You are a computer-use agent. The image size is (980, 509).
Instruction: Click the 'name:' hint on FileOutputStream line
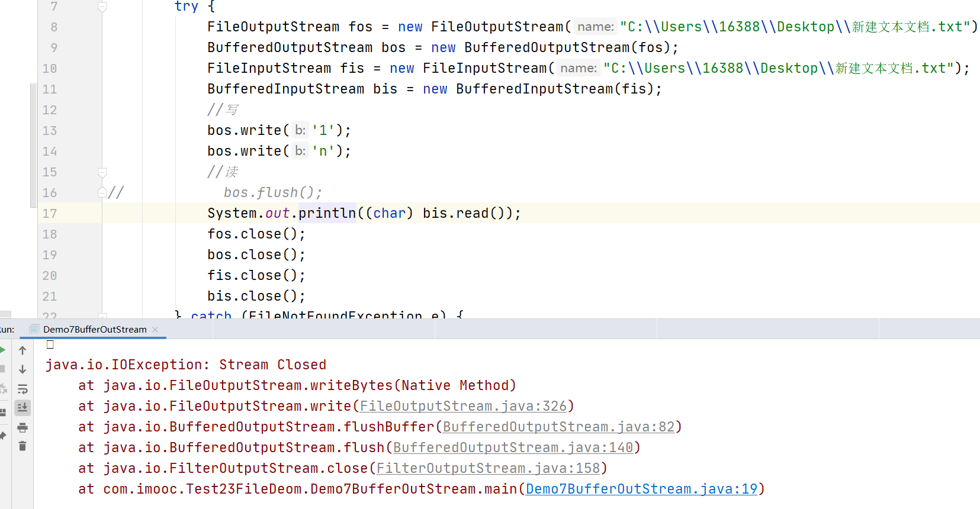coord(595,27)
